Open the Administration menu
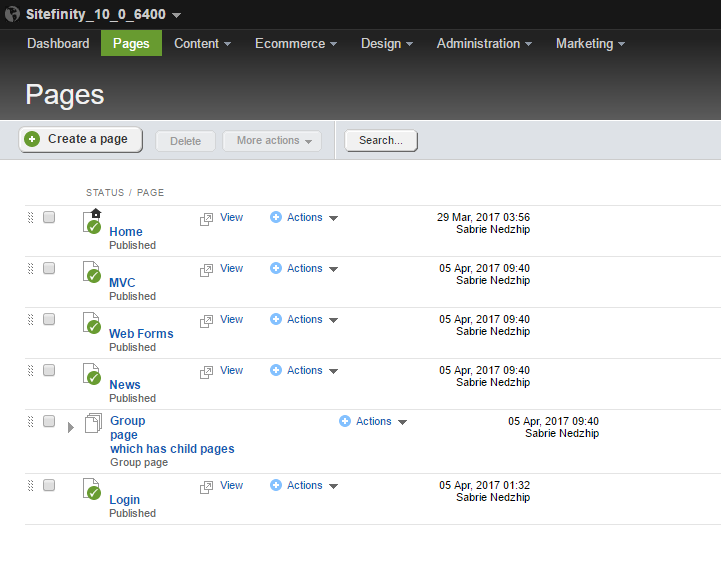 coord(484,43)
